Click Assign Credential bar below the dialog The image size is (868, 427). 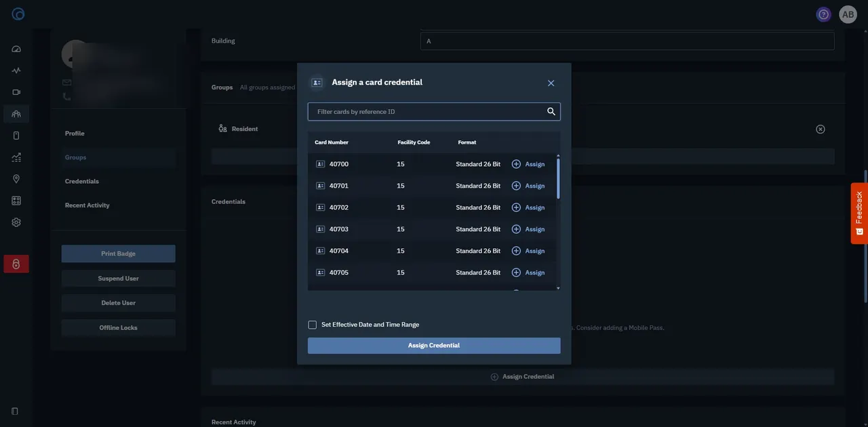point(523,377)
